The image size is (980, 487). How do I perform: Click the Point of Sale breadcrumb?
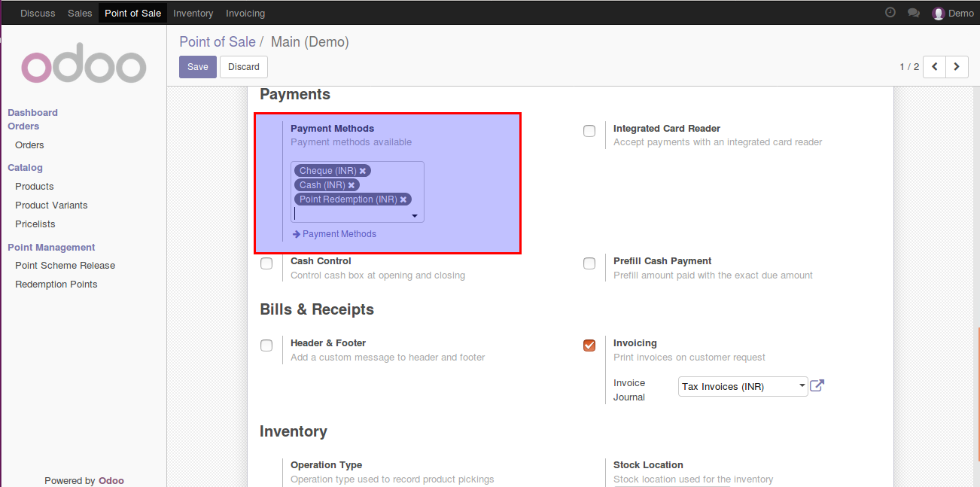[218, 42]
